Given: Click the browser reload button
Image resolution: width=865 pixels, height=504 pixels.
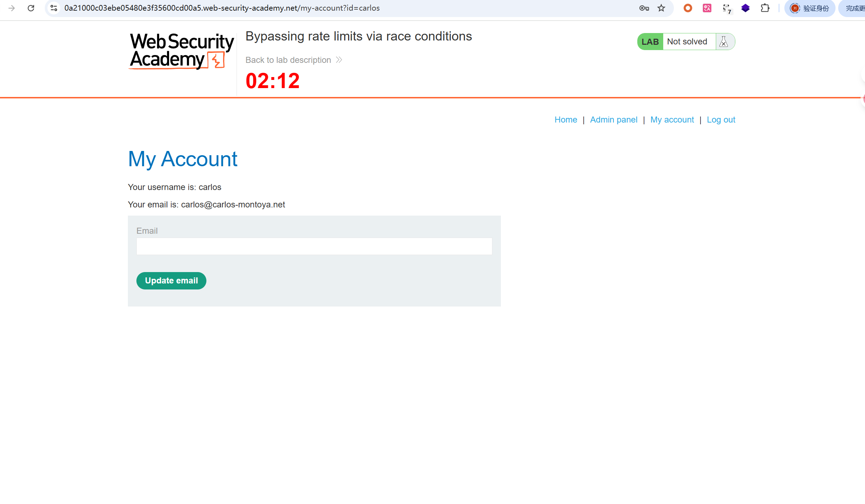Looking at the screenshot, I should 31,8.
